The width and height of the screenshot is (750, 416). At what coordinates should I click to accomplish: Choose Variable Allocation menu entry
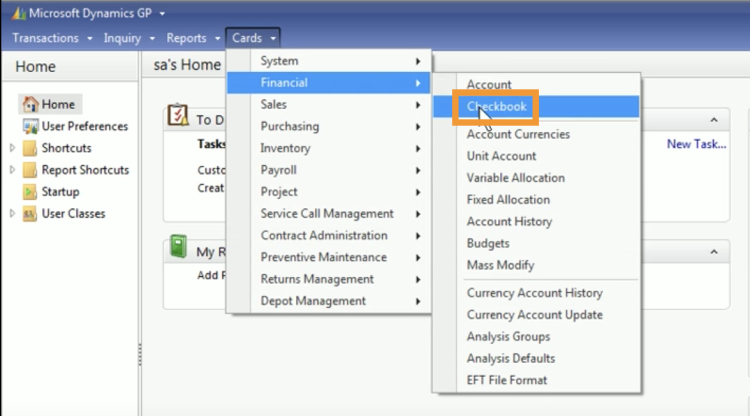[536, 178]
